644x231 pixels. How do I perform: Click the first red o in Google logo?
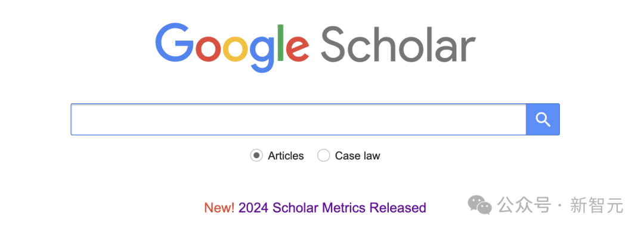208,50
